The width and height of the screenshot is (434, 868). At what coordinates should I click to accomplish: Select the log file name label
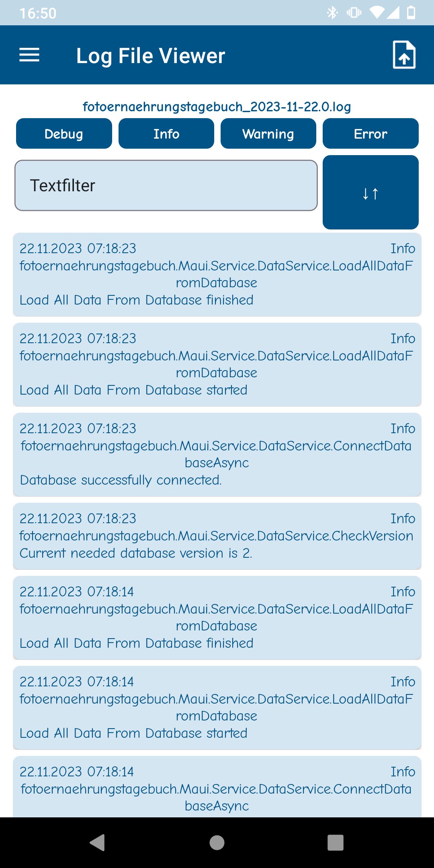[217, 106]
